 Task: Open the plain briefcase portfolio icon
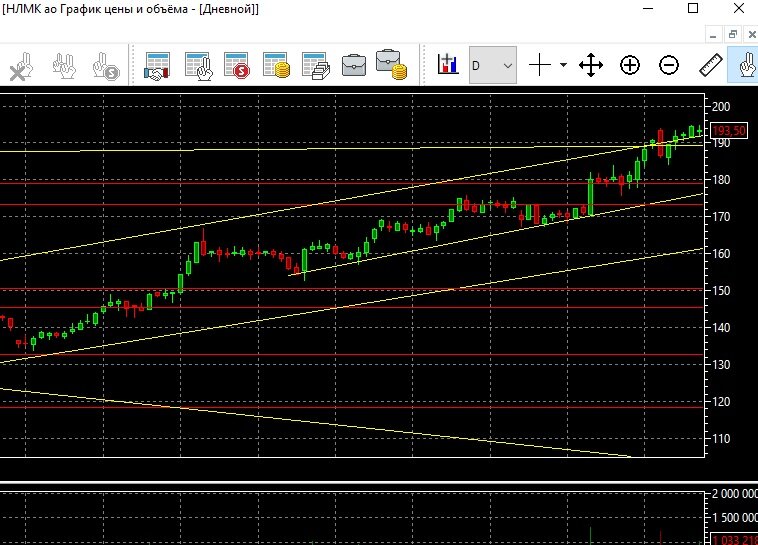(x=354, y=65)
